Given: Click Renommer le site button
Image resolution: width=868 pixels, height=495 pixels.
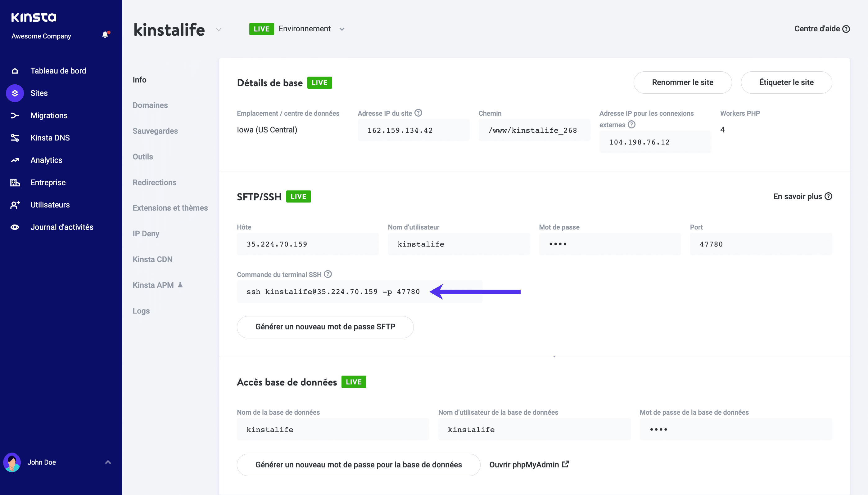Looking at the screenshot, I should [683, 82].
